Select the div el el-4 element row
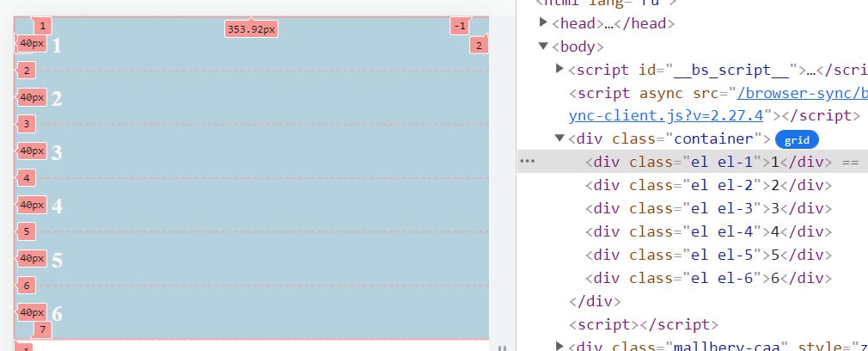The height and width of the screenshot is (351, 868). click(x=693, y=231)
